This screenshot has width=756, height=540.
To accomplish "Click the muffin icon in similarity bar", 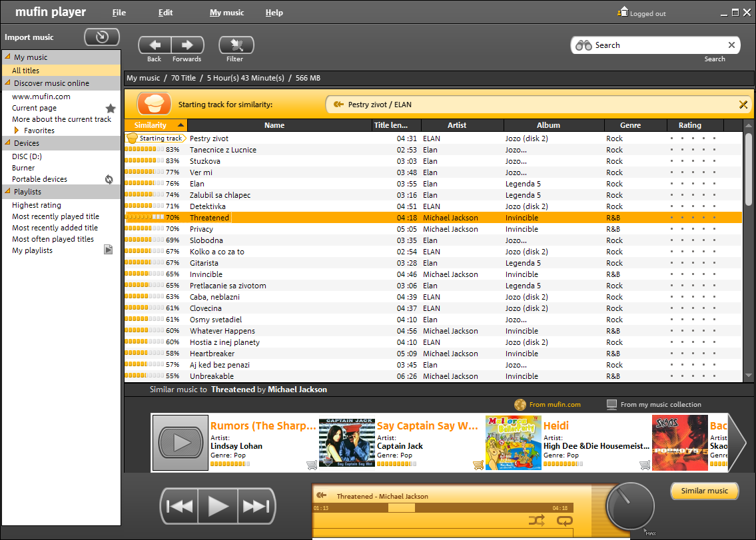I will coord(155,104).
